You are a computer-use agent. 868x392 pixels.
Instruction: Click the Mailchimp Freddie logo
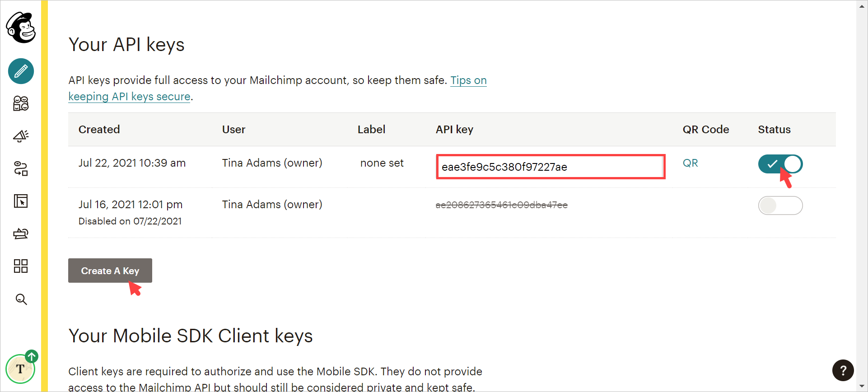21,28
